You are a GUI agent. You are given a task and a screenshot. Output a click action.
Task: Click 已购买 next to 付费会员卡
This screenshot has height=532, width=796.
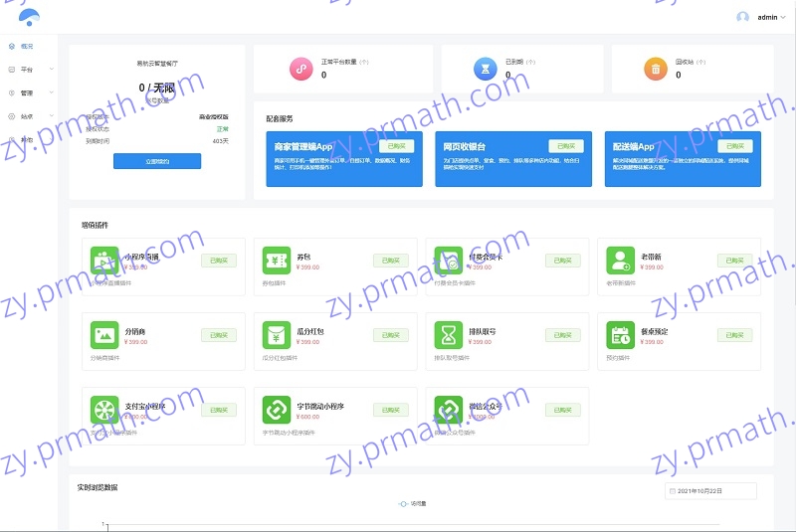point(563,261)
